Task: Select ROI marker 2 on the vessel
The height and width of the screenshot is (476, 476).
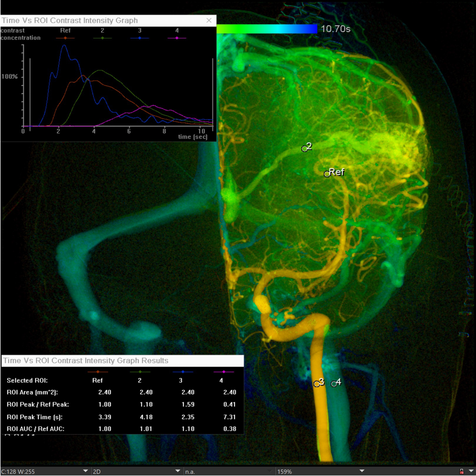Action: [x=305, y=149]
